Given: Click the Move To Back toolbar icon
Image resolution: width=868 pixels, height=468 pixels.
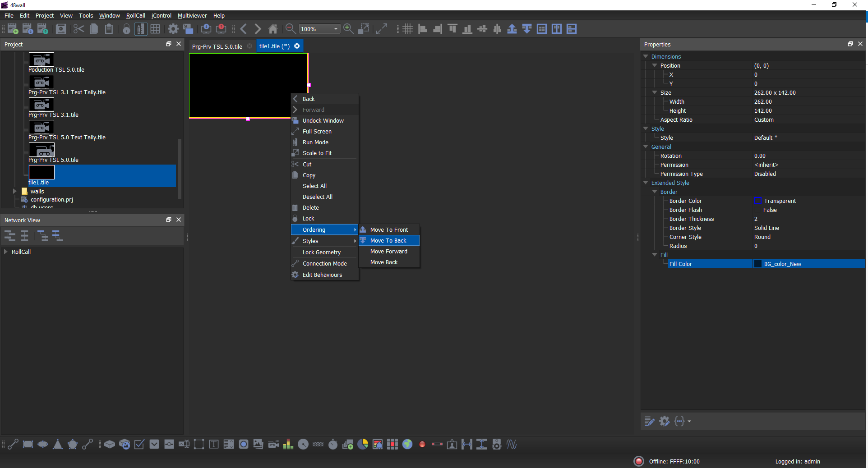Looking at the screenshot, I should (527, 29).
